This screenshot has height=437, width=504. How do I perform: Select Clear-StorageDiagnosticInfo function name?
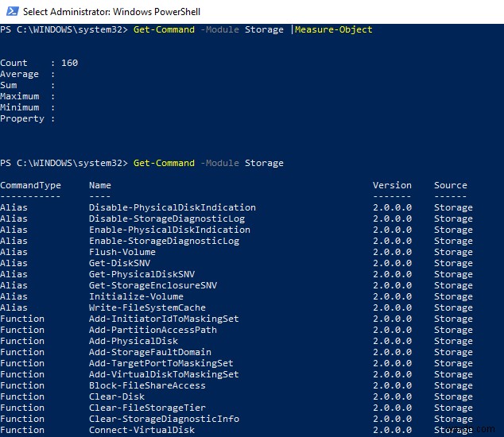pos(164,419)
